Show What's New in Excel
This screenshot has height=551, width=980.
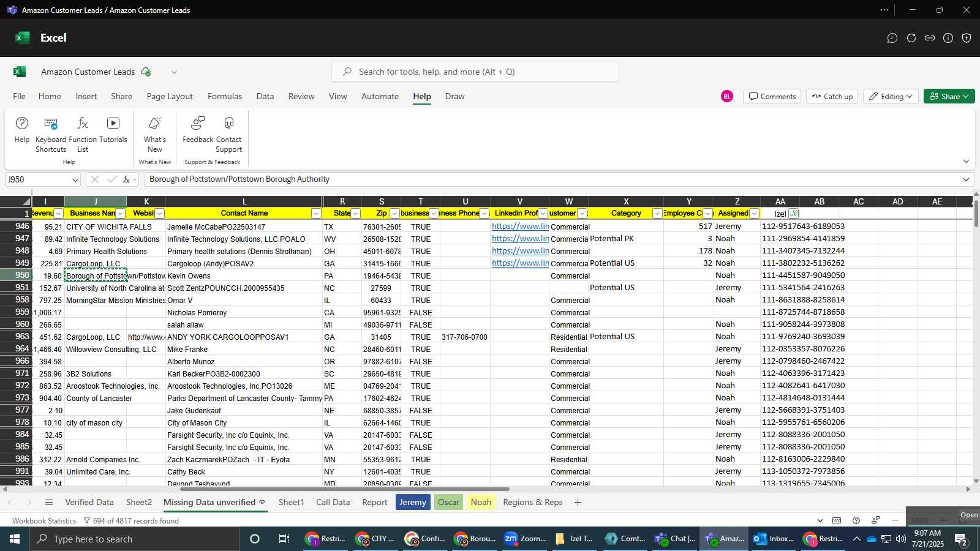coord(155,135)
